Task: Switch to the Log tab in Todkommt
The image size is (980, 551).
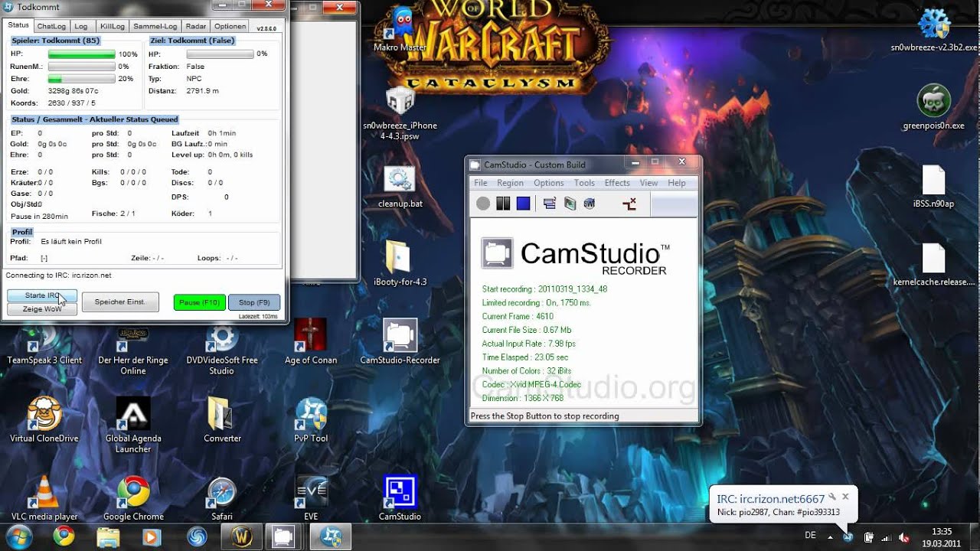Action: (81, 27)
